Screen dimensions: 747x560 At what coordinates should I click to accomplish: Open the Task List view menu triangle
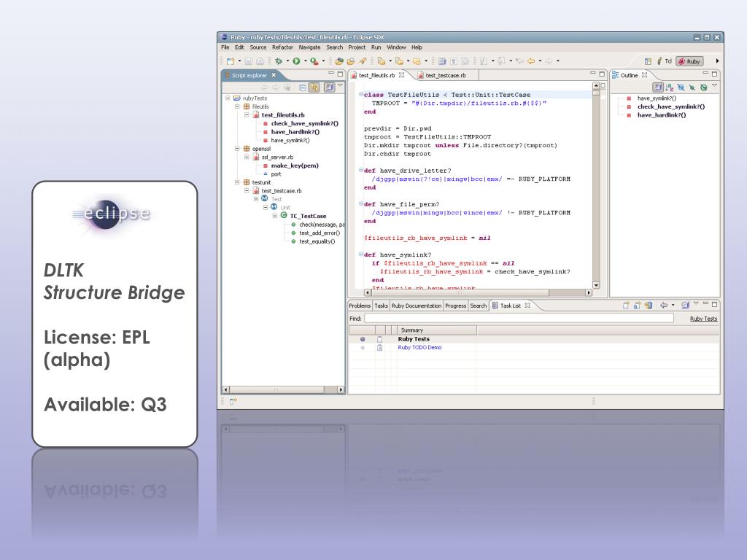pos(696,303)
